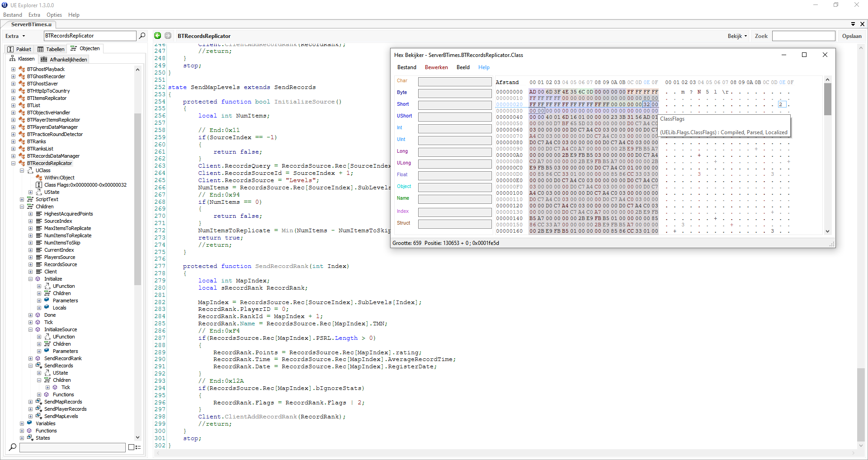Click the magnifier beside the BTRecordsReplicator field
Viewport: 868px width, 460px height.
tap(142, 36)
